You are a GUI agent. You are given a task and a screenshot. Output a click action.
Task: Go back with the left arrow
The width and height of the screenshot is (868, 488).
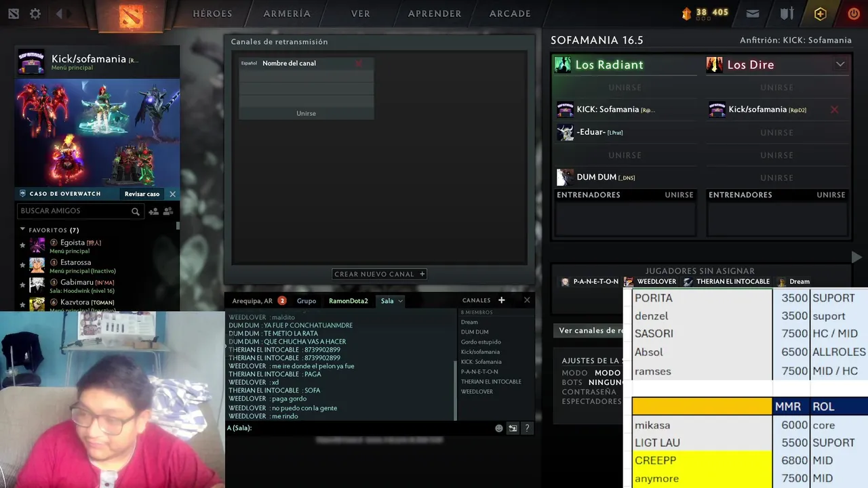point(59,14)
